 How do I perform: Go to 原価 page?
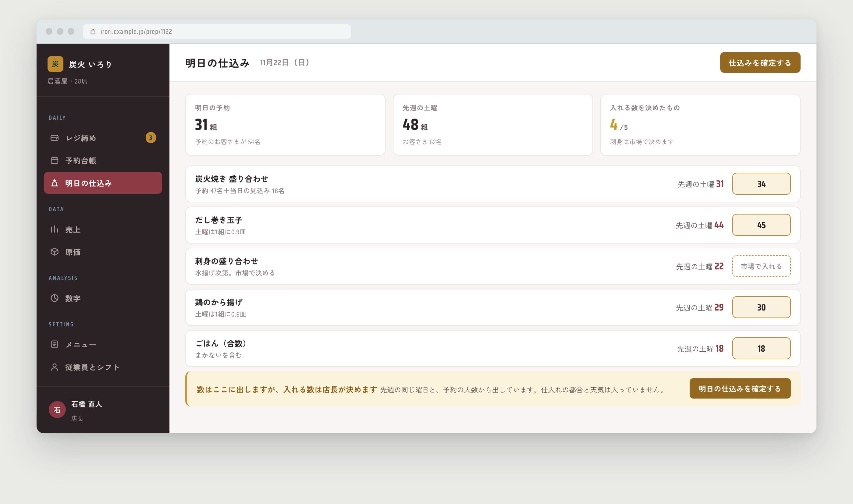tap(103, 252)
